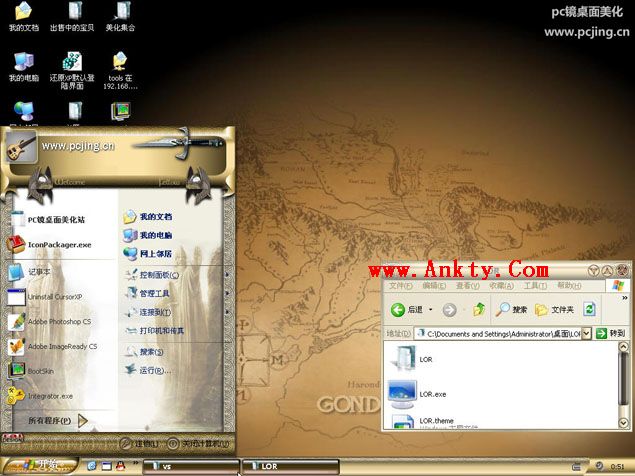
Task: Expand the toolbar overflow chevron in LOR window
Action: [x=624, y=297]
